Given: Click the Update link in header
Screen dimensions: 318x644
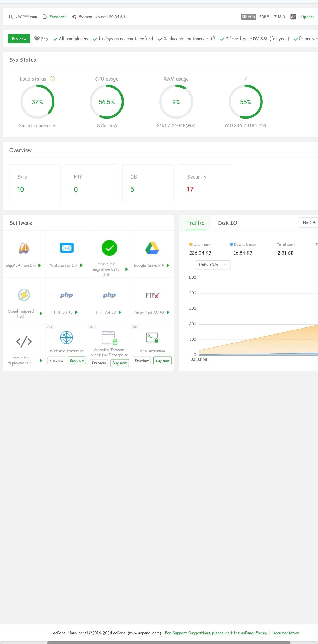Looking at the screenshot, I should pyautogui.click(x=308, y=17).
